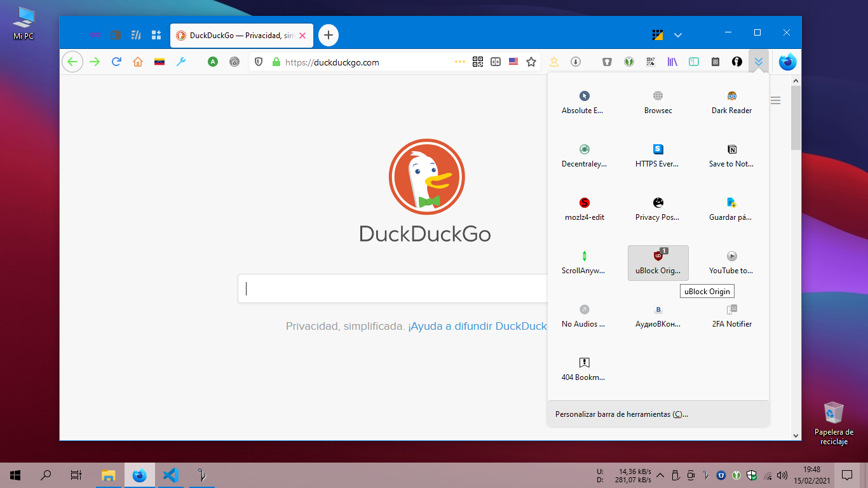Open the downloads arrow button

click(x=576, y=62)
